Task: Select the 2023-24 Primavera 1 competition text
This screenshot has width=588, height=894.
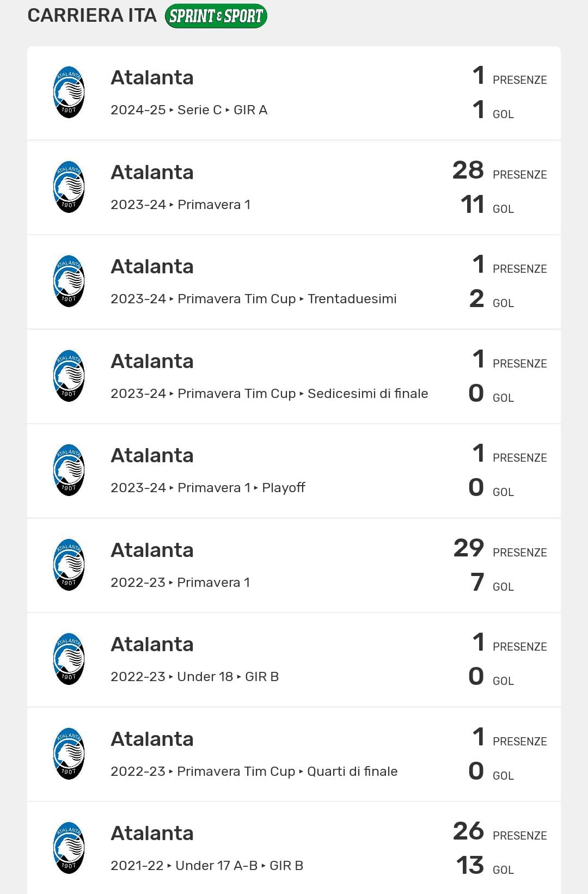Action: [180, 205]
